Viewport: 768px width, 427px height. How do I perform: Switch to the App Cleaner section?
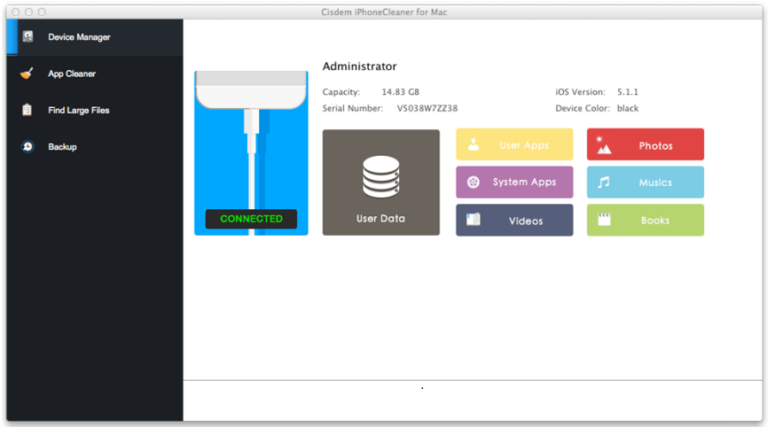[72, 73]
